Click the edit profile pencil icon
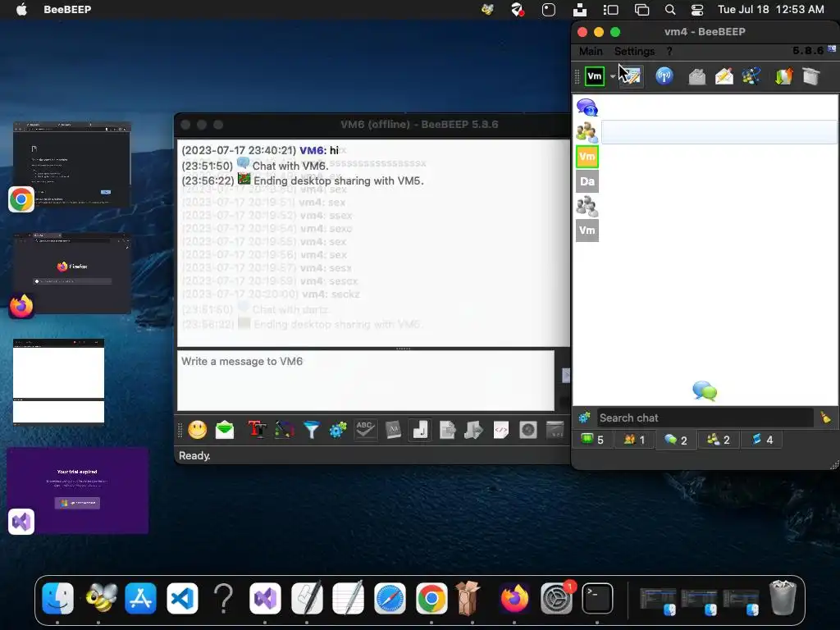 tap(631, 76)
